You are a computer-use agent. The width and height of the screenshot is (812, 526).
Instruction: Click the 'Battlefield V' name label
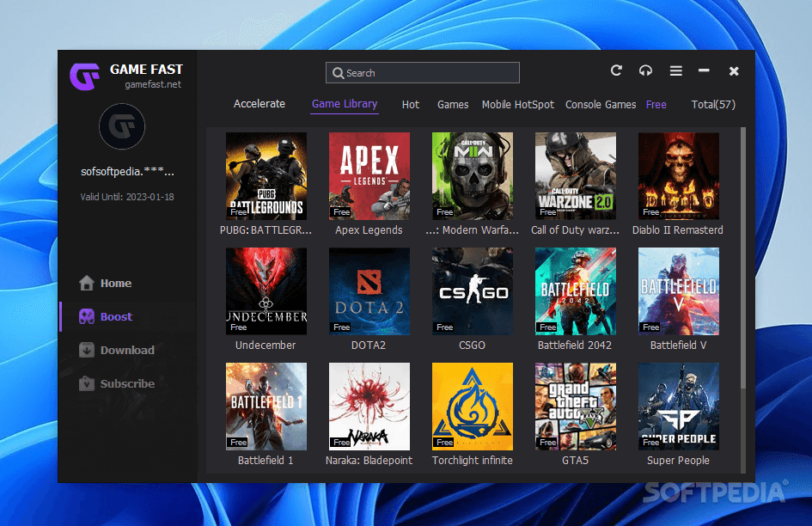point(678,346)
